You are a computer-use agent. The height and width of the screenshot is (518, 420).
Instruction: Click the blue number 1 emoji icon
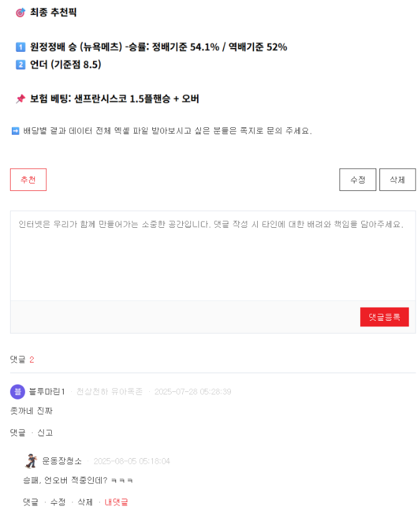[21, 47]
